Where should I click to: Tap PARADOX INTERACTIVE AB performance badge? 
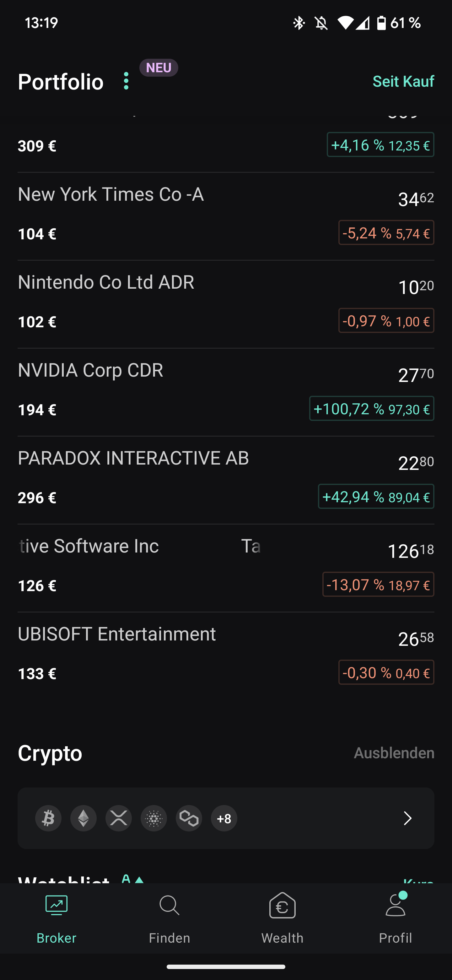coord(376,497)
